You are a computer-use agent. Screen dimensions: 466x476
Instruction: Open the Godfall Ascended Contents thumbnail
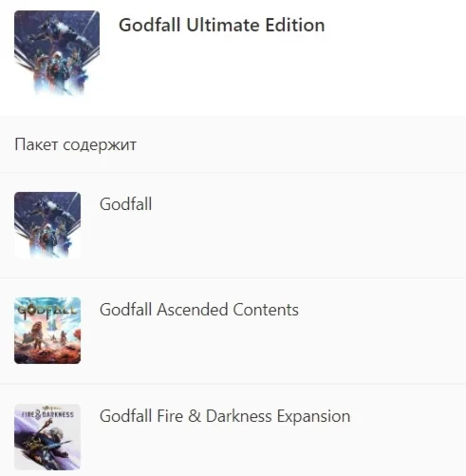tap(47, 331)
